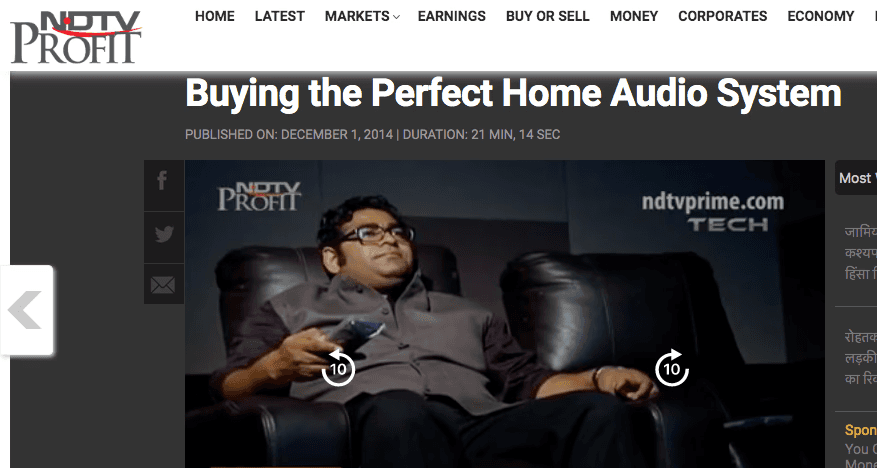Open the Money section
This screenshot has height=468, width=877.
click(634, 17)
